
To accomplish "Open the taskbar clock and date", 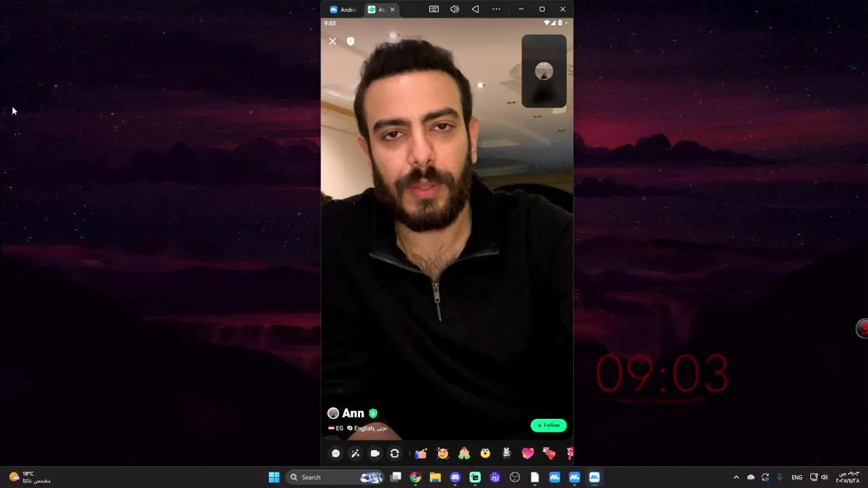I will pos(848,477).
